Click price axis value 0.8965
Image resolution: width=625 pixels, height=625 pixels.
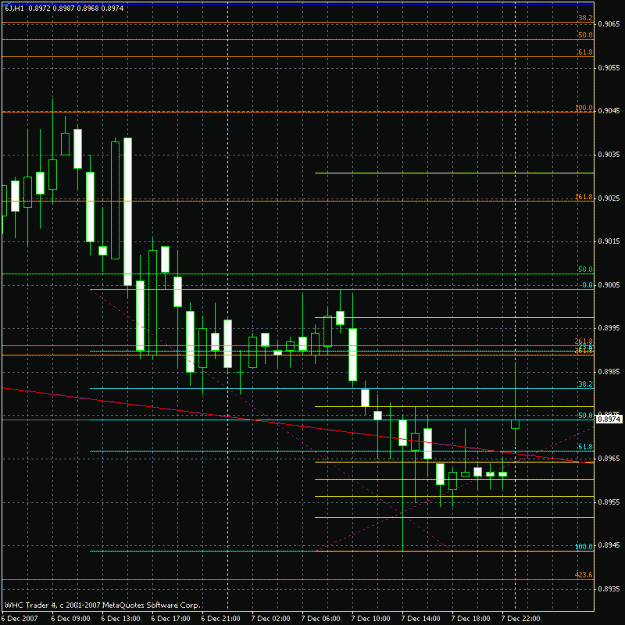(609, 458)
